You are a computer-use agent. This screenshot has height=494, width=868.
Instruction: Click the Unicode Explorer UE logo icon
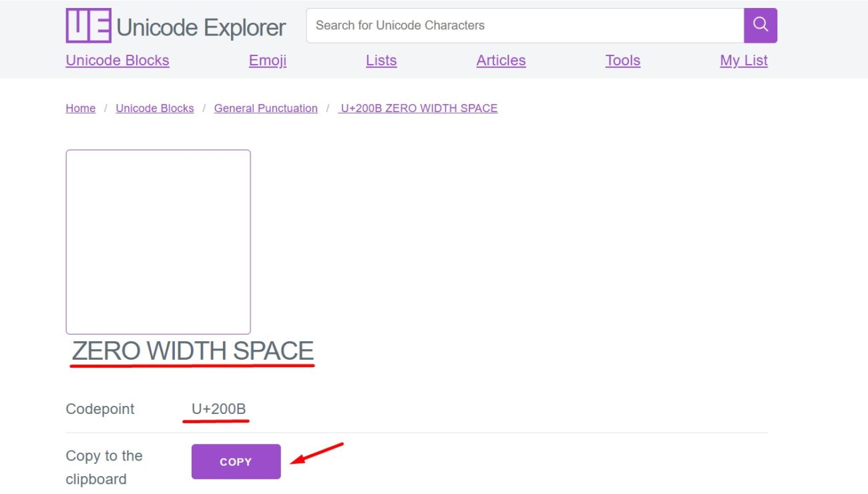tap(88, 26)
